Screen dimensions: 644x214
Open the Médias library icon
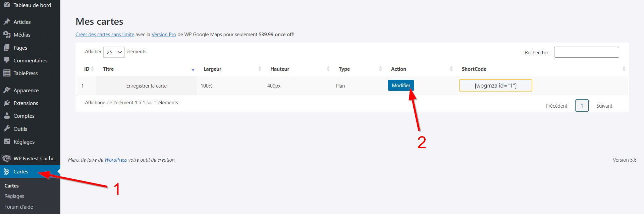tap(7, 35)
